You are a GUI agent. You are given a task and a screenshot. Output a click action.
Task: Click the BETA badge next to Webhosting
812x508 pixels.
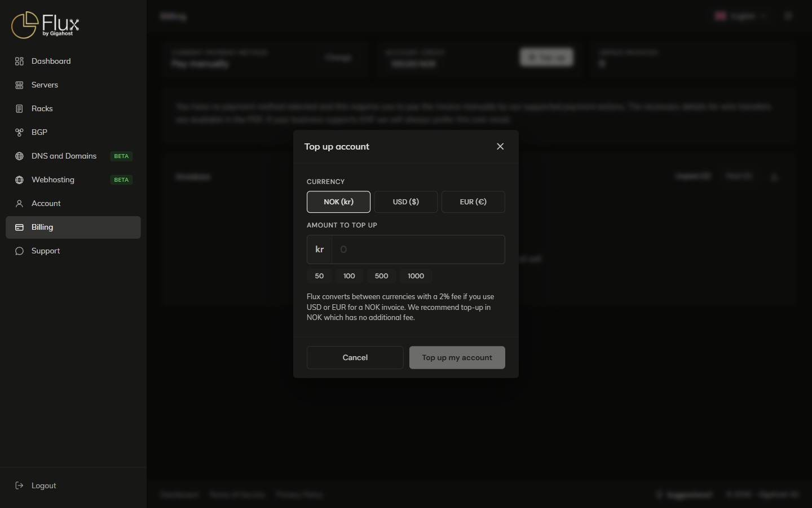pyautogui.click(x=121, y=179)
